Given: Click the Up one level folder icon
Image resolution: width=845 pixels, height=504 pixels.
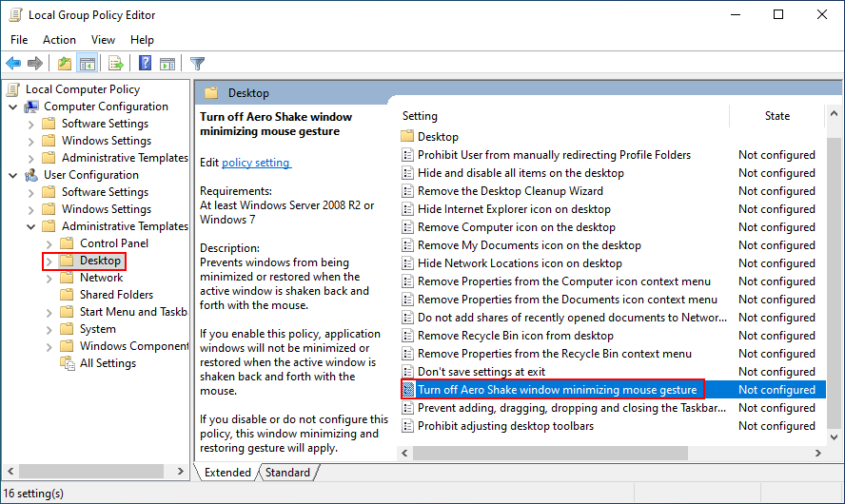Looking at the screenshot, I should 65,64.
